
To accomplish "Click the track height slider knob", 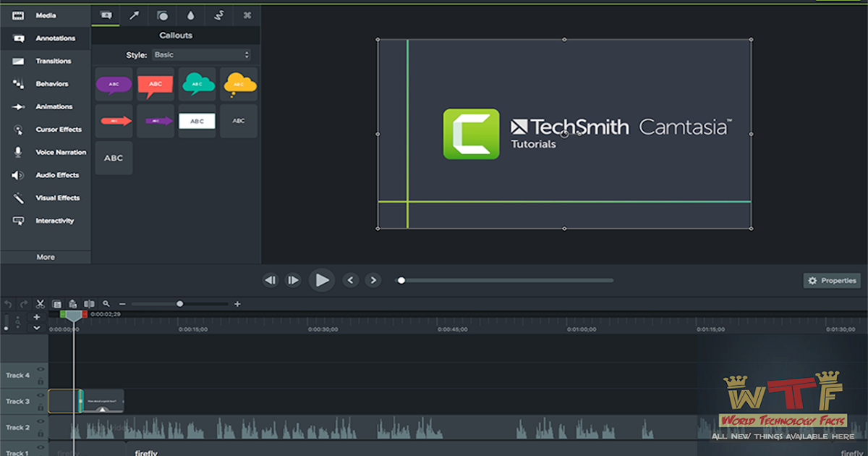I will pos(7,329).
